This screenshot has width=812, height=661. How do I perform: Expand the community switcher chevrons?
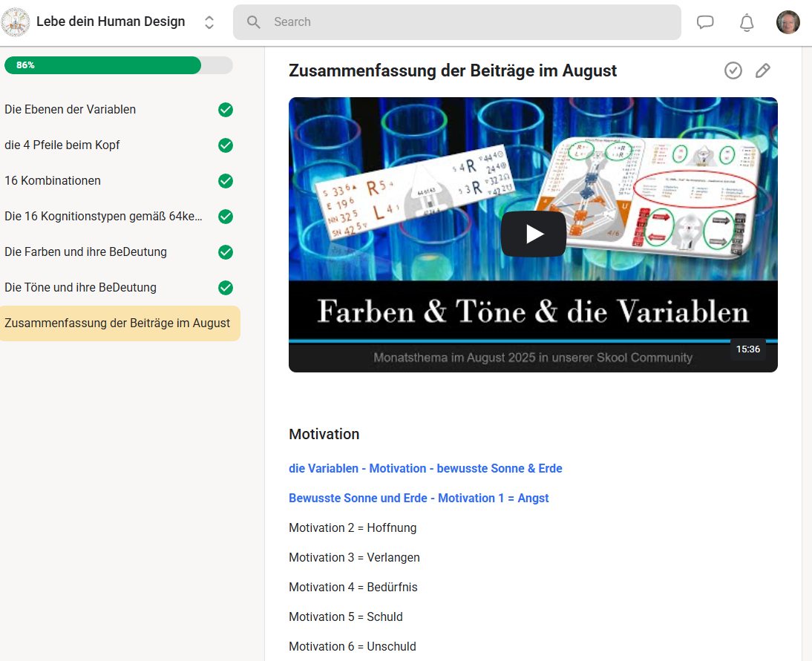209,22
